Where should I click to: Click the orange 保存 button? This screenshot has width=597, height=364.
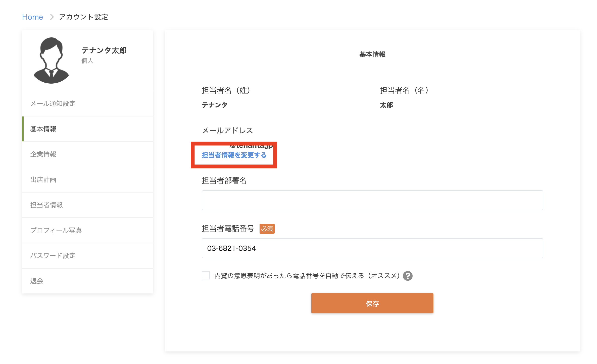pos(372,303)
